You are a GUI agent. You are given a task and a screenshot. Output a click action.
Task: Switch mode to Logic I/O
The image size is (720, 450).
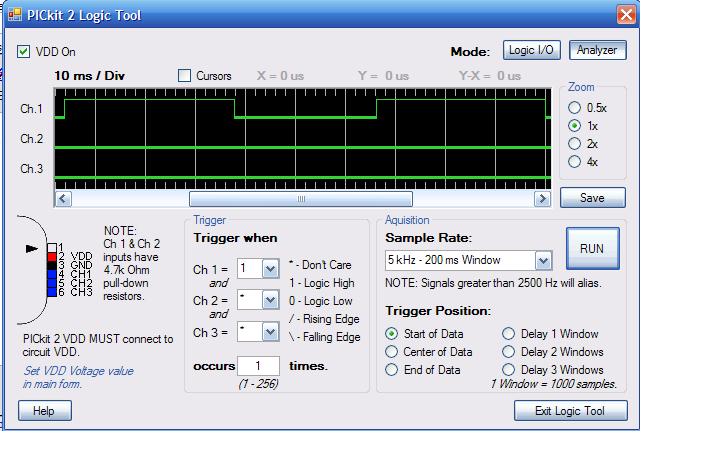coord(531,50)
